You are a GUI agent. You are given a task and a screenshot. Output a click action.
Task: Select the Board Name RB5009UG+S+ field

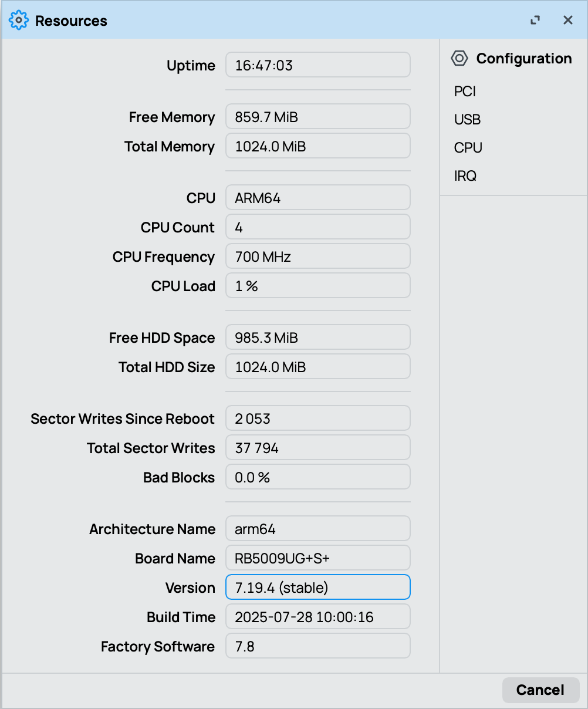tap(318, 558)
